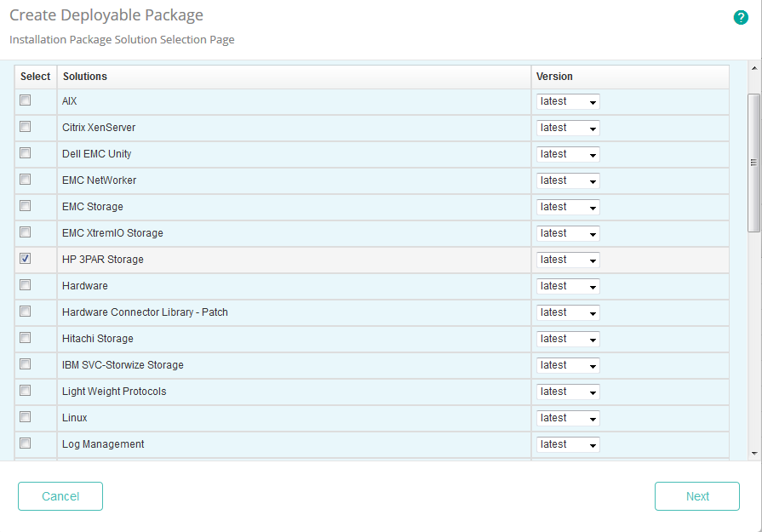The image size is (762, 532).
Task: Choose version for Dell EMC Unity
Action: [x=568, y=154]
